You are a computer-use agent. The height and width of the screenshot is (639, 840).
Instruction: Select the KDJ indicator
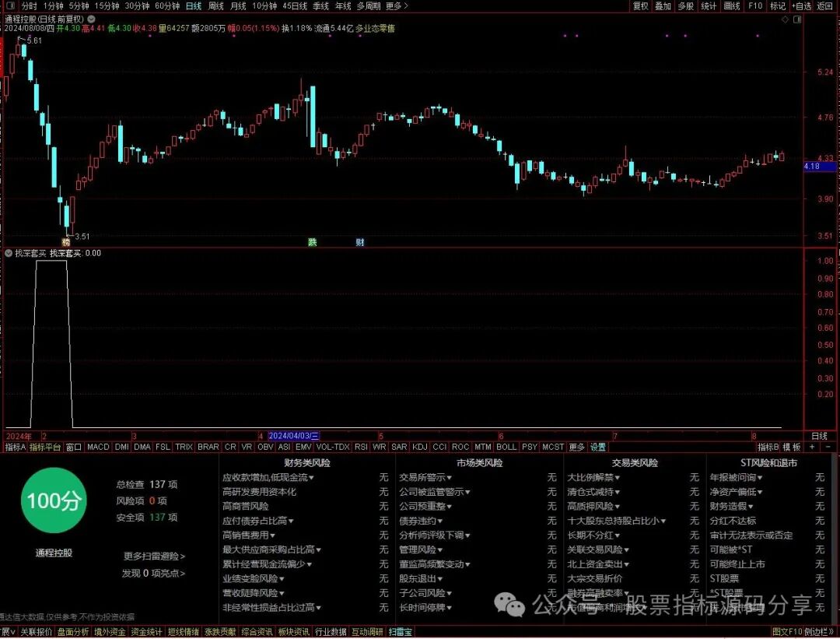click(420, 447)
